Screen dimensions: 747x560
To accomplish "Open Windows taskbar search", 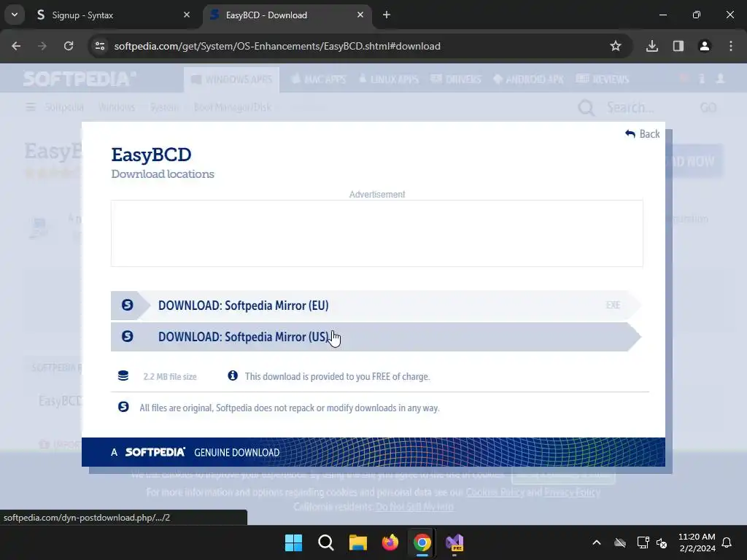I will [x=326, y=542].
